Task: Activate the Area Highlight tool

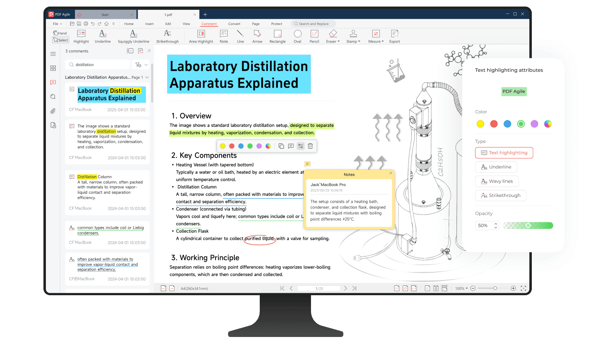Action: click(x=201, y=36)
